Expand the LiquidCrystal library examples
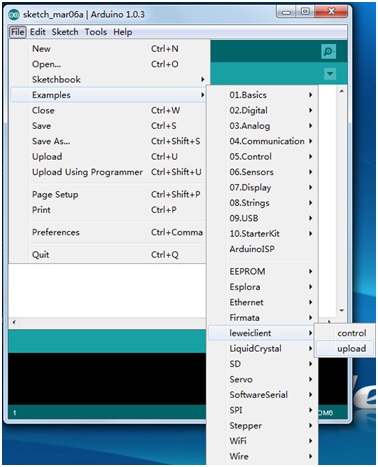Screen dimensions: 378x467 coord(262,348)
